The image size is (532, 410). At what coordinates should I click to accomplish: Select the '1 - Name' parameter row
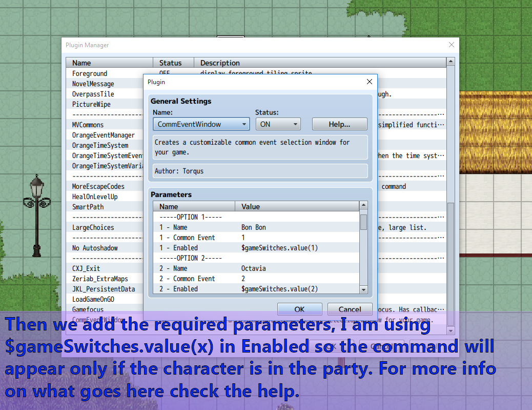256,227
